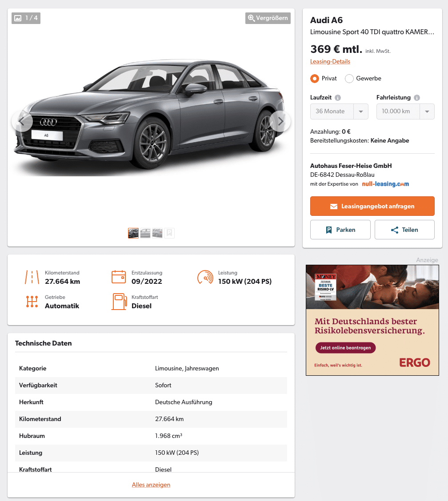Show the next car photo arrow
This screenshot has width=448, height=501.
(280, 121)
